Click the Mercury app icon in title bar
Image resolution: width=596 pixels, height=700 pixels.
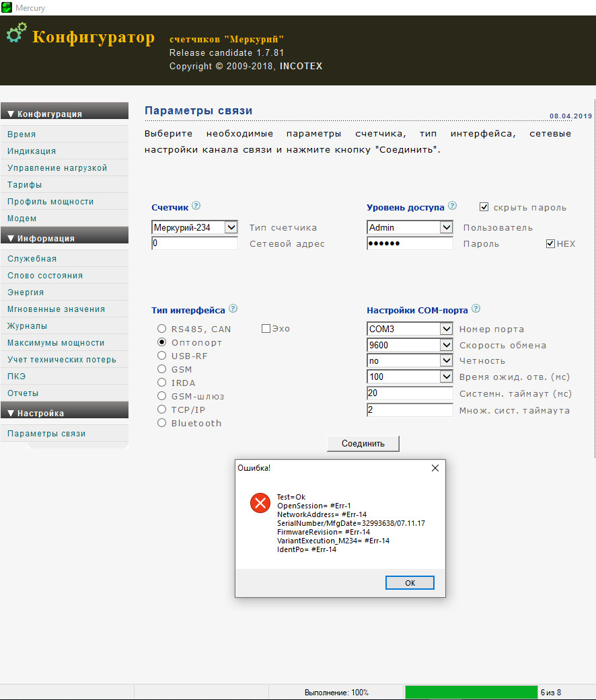tap(7, 7)
